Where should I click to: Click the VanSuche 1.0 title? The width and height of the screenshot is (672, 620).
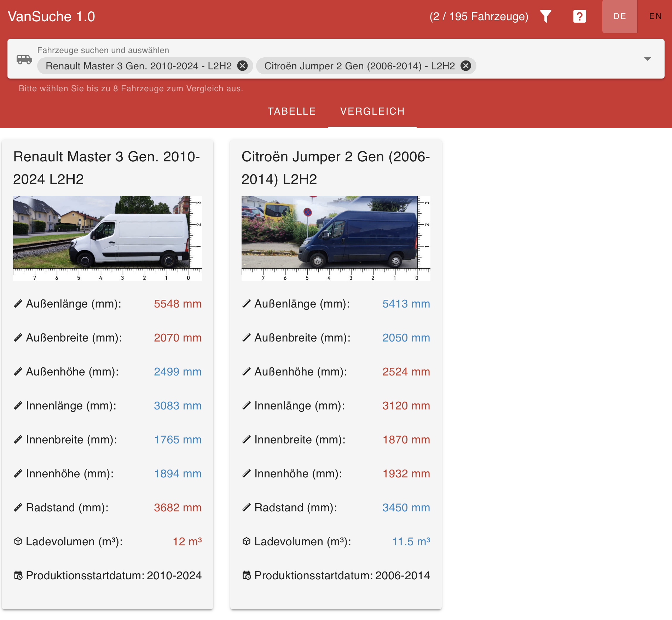(x=51, y=17)
